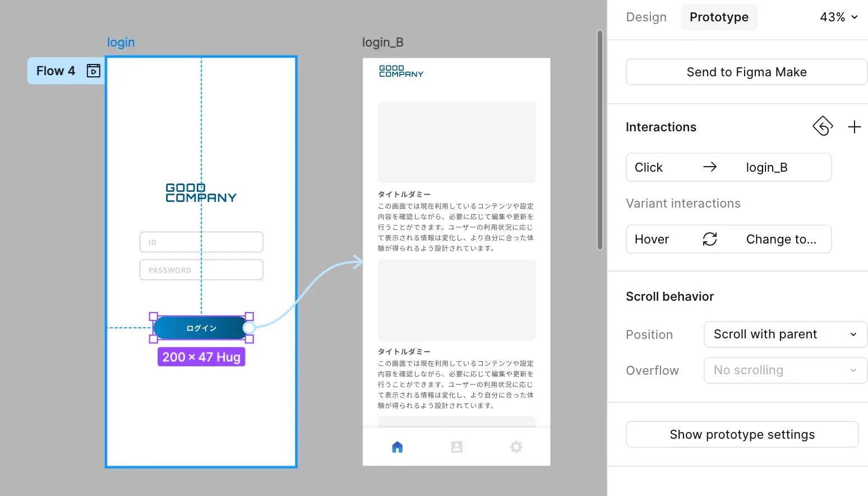This screenshot has width=868, height=496.
Task: Click the plus icon to add interaction
Action: 854,127
